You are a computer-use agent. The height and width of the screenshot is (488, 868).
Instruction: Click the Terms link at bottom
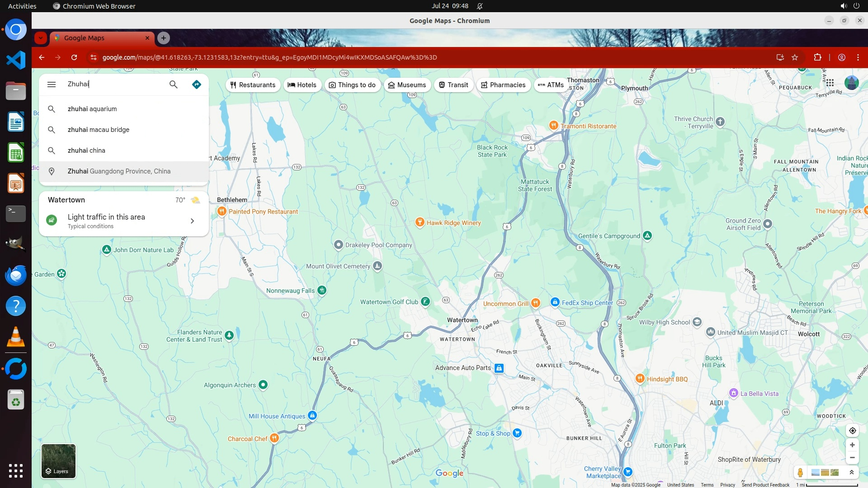707,485
